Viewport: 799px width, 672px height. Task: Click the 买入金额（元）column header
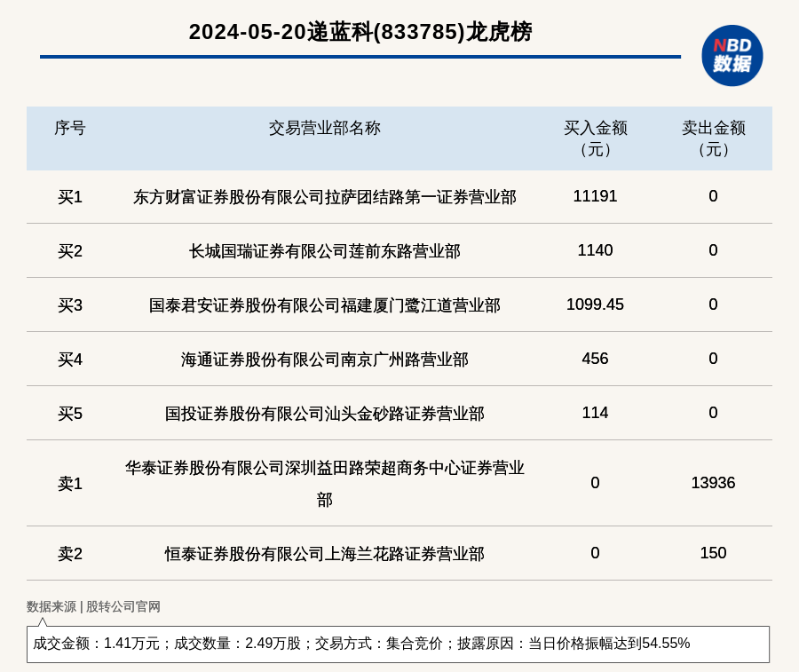point(595,138)
